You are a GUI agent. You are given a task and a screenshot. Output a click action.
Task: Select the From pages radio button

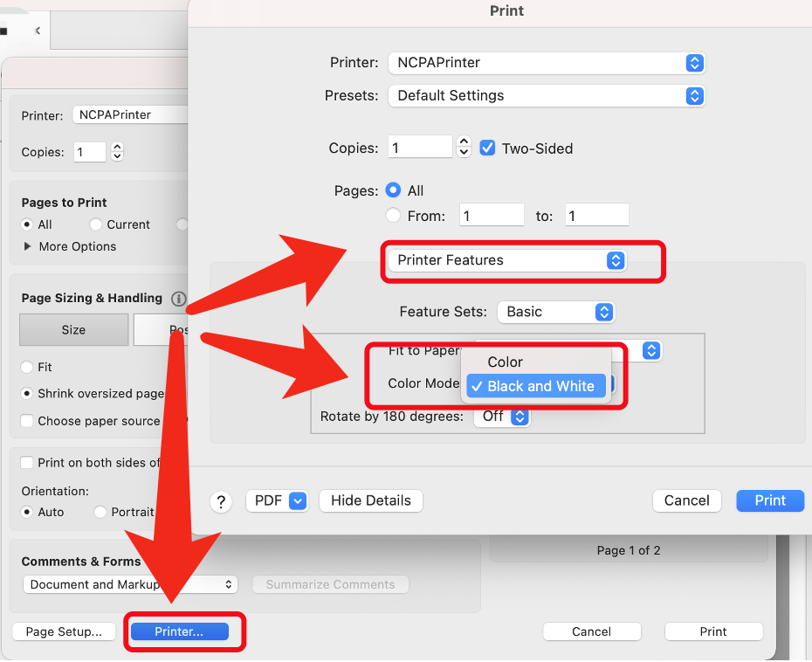(x=393, y=216)
